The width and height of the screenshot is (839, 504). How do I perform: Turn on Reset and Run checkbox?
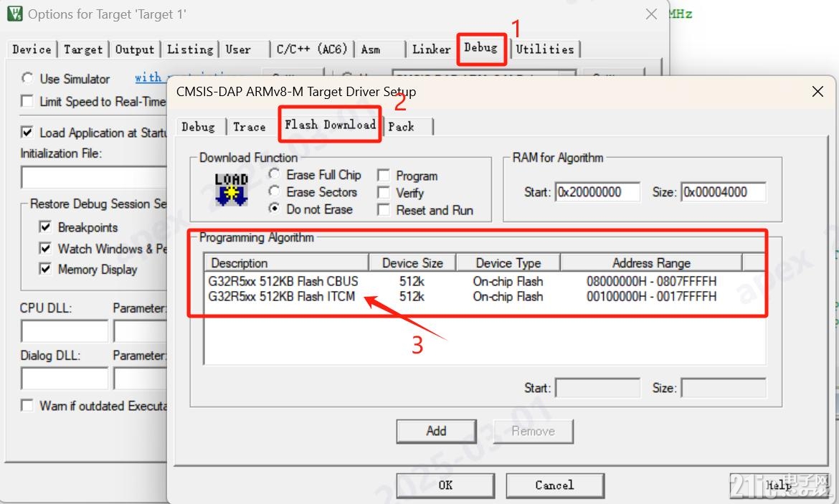coord(383,210)
